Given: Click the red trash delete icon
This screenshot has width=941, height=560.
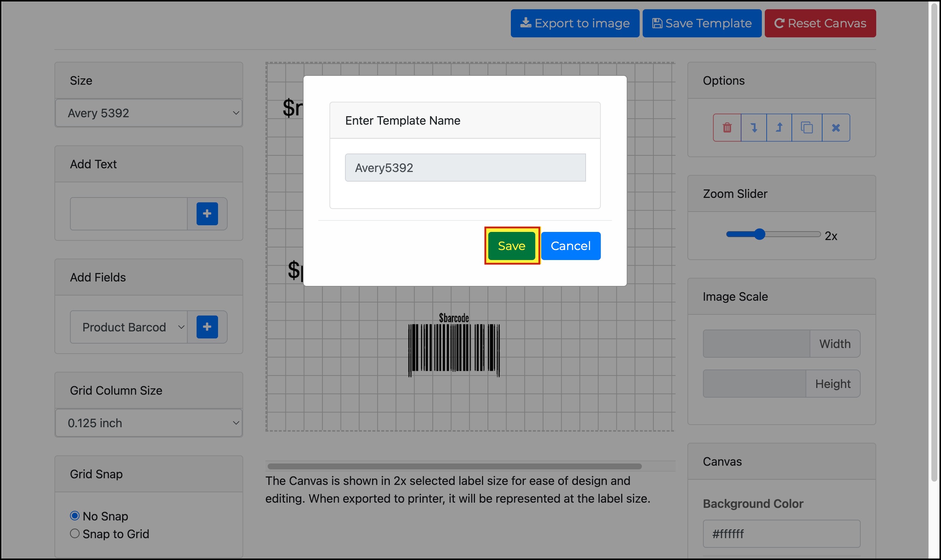Looking at the screenshot, I should pos(727,128).
